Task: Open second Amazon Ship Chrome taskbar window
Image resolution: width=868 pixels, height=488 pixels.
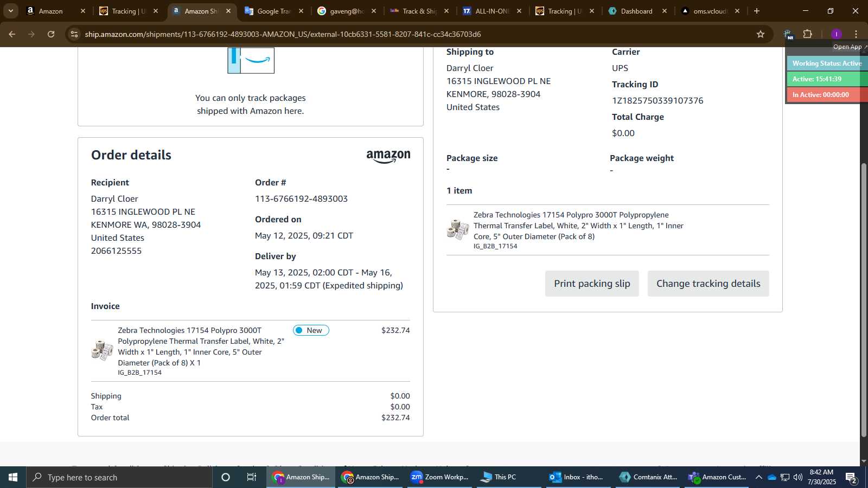Action: [x=370, y=477]
